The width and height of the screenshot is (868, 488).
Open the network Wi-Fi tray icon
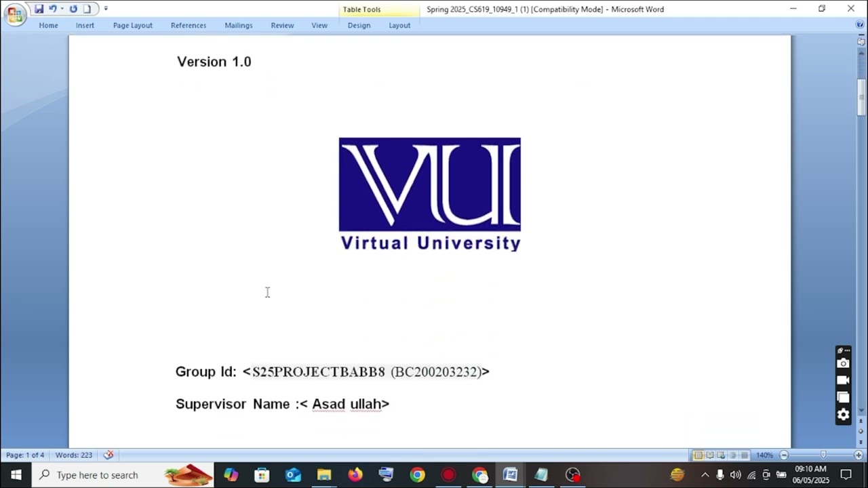(x=751, y=475)
